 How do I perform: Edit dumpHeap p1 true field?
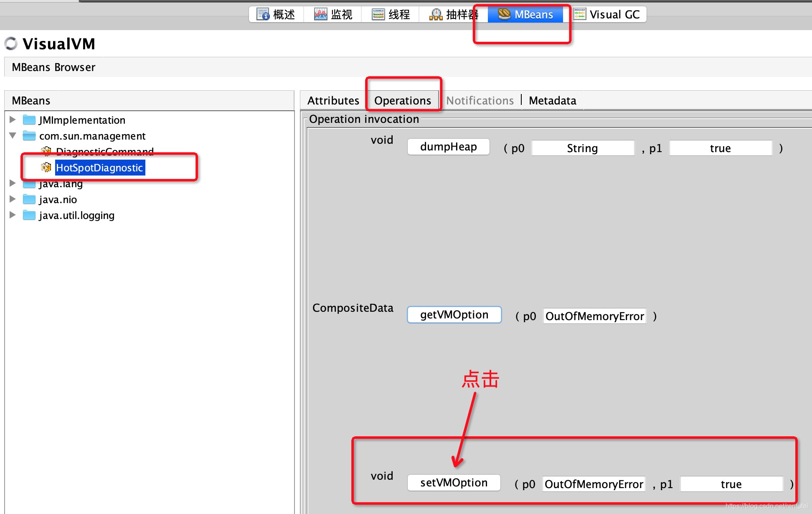coord(721,148)
